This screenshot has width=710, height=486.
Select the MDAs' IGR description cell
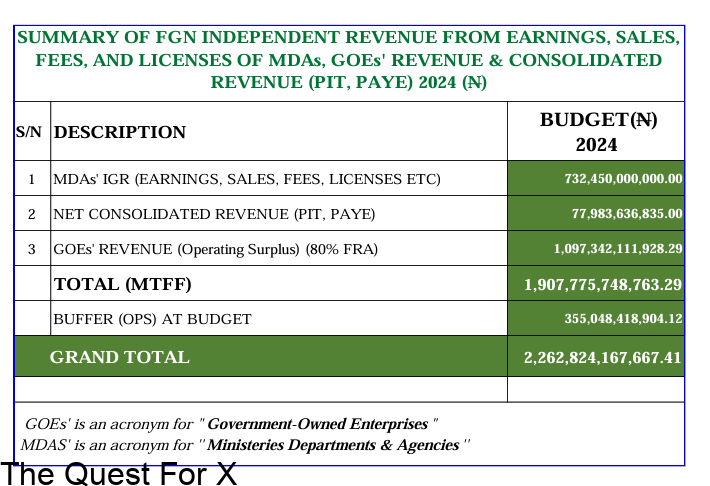(x=246, y=179)
